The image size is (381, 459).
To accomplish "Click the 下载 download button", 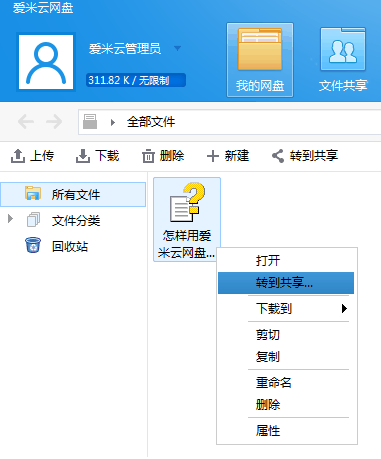I will click(97, 156).
